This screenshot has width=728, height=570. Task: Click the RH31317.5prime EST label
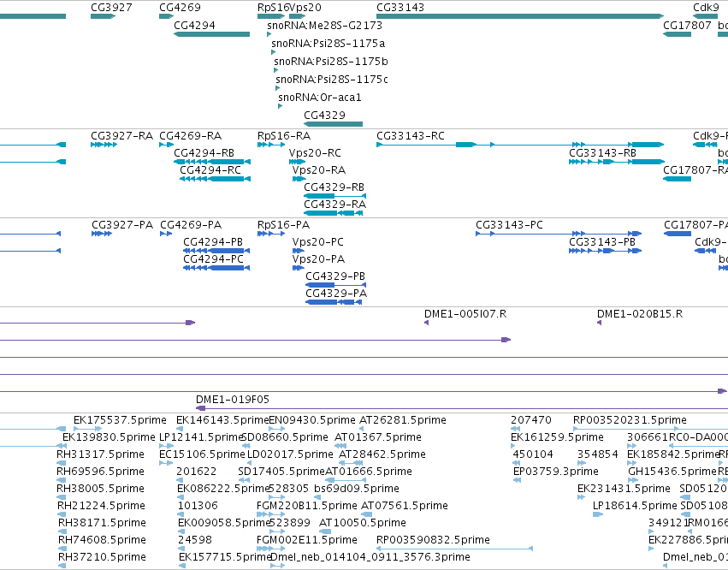[x=100, y=454]
